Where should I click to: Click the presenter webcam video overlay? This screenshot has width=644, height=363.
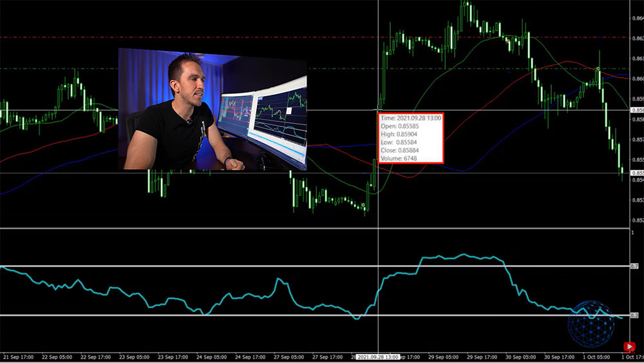(x=213, y=108)
